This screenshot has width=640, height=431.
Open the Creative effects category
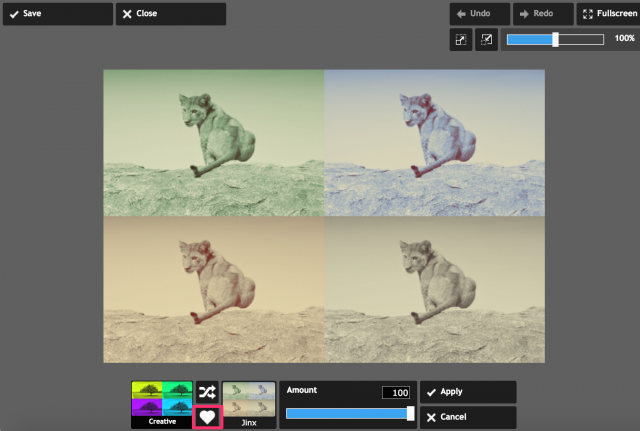[162, 404]
